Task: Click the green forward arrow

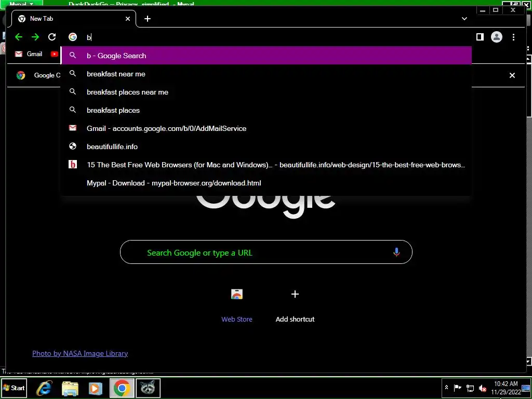Action: point(35,37)
